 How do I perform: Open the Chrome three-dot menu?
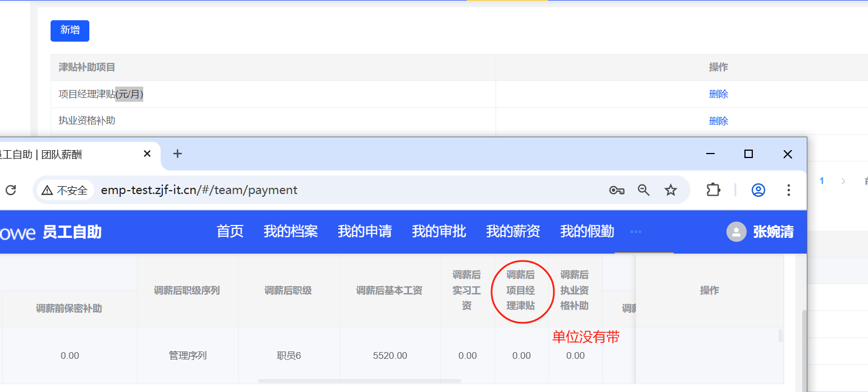pyautogui.click(x=789, y=190)
